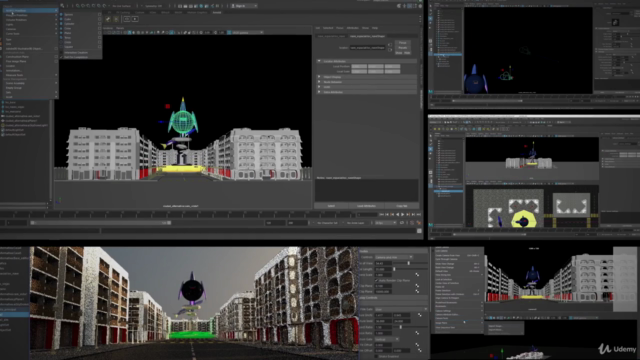The height and width of the screenshot is (360, 640).
Task: Click go to start playback button
Action: [382, 214]
